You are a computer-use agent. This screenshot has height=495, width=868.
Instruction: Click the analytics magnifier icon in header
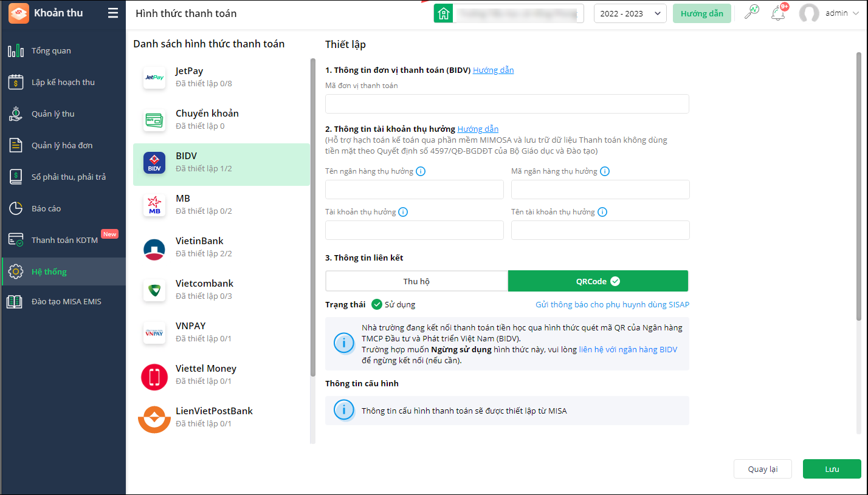(x=752, y=13)
